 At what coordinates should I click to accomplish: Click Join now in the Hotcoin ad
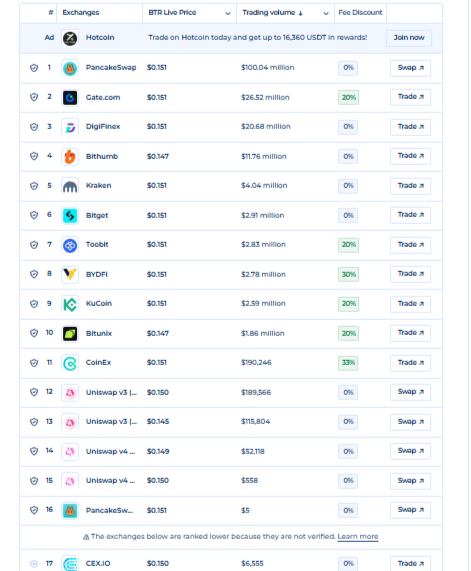[409, 38]
